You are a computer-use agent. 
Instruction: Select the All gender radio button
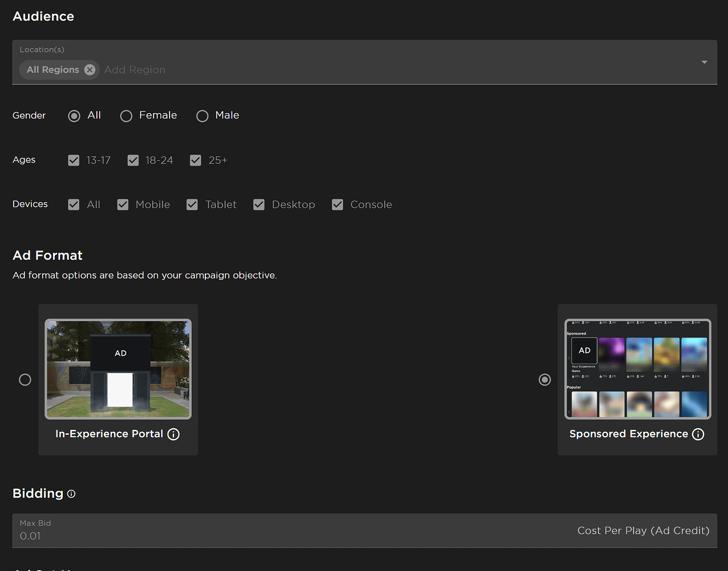[74, 116]
